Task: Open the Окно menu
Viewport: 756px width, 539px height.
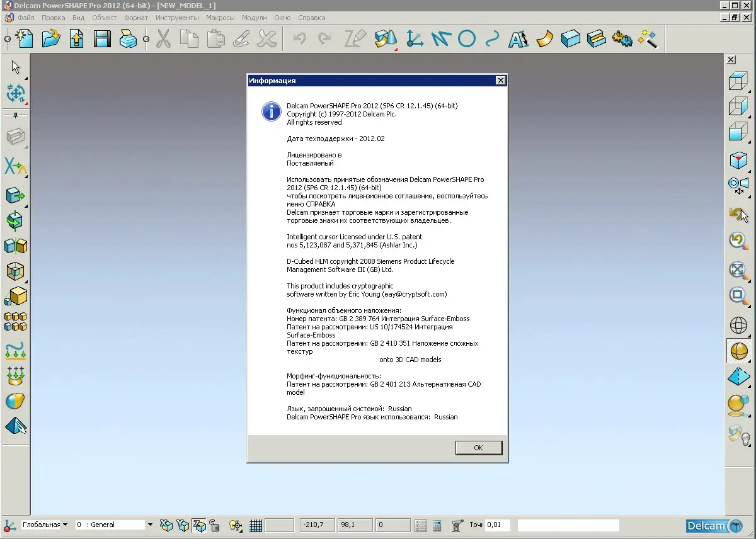Action: [x=282, y=18]
